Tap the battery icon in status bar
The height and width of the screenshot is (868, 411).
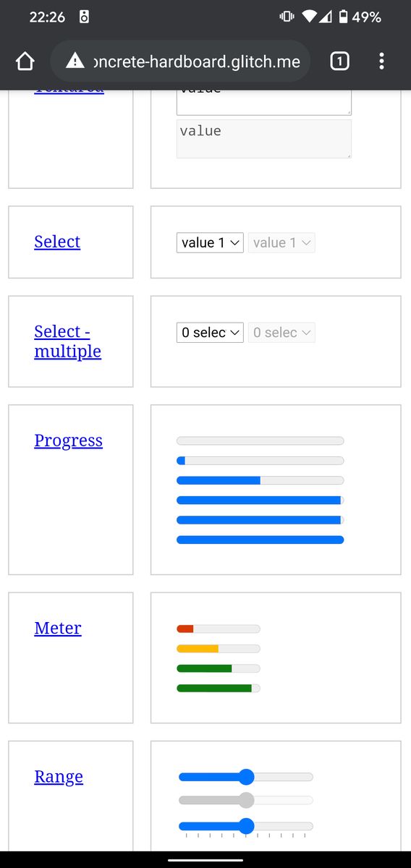(343, 17)
